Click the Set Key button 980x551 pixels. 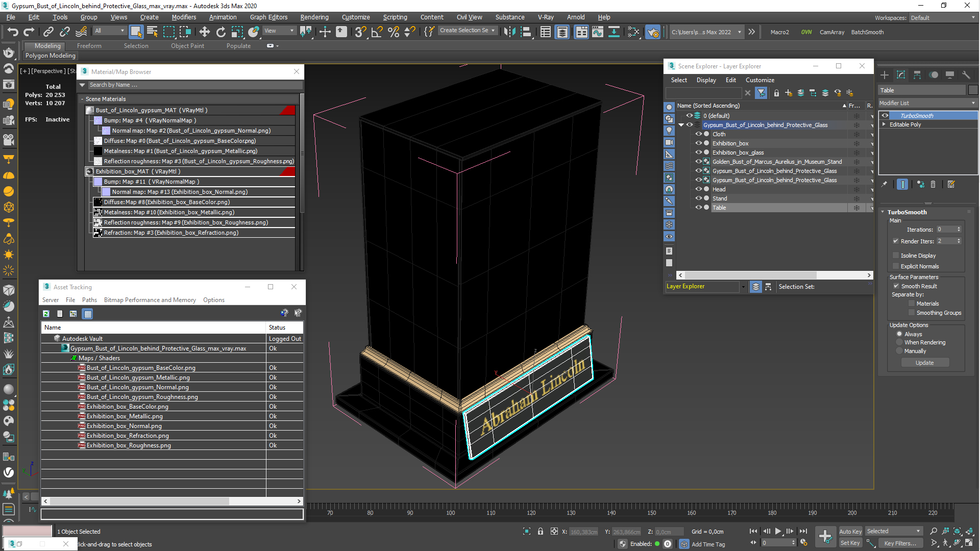pyautogui.click(x=850, y=543)
